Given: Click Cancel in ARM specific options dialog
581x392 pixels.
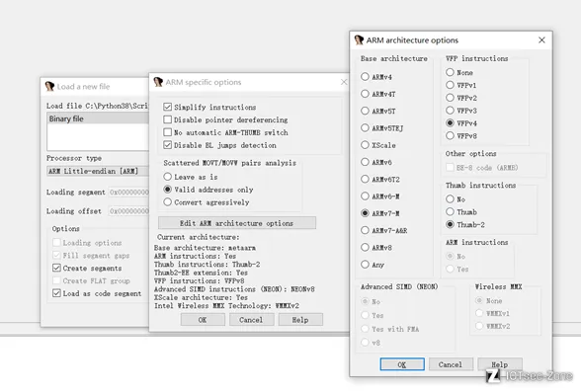Looking at the screenshot, I should click(251, 320).
